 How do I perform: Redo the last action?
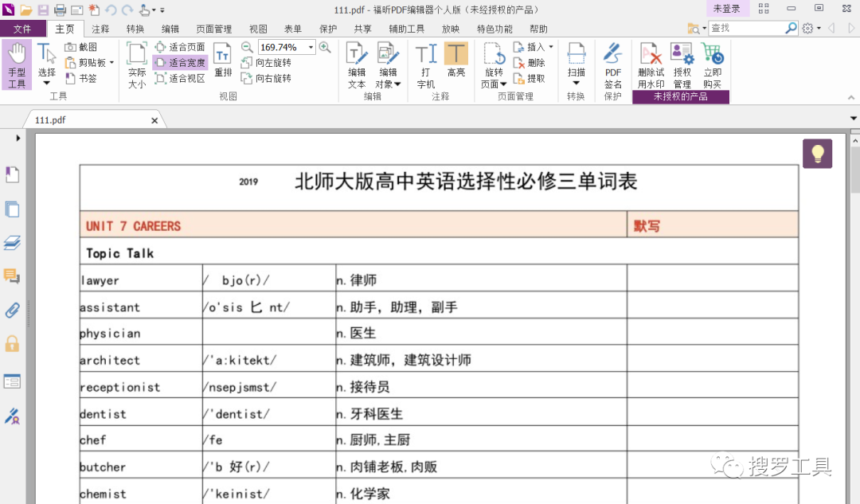(127, 10)
